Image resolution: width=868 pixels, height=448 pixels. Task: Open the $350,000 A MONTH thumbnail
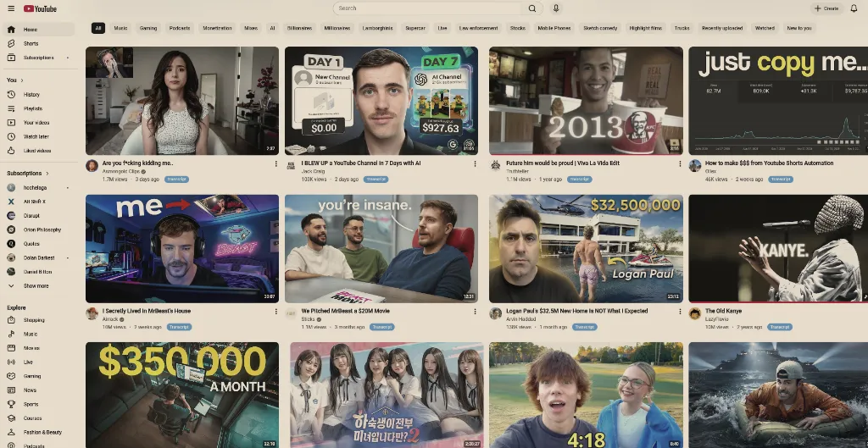tap(182, 395)
